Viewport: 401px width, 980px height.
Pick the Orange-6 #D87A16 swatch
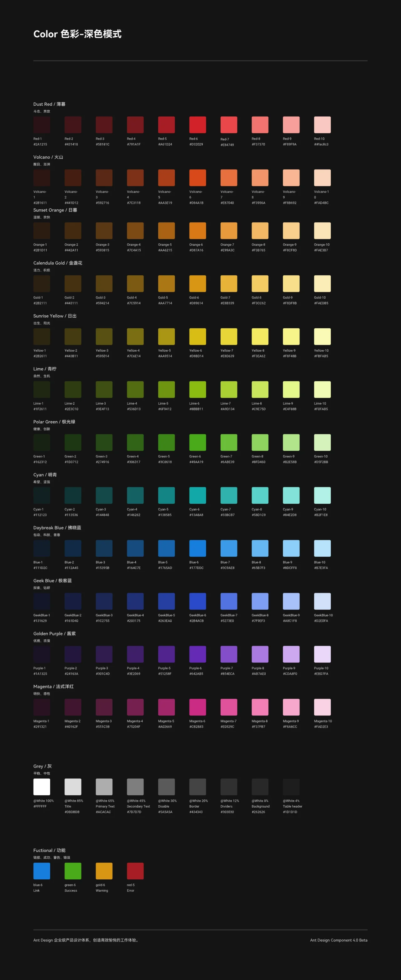(x=198, y=230)
